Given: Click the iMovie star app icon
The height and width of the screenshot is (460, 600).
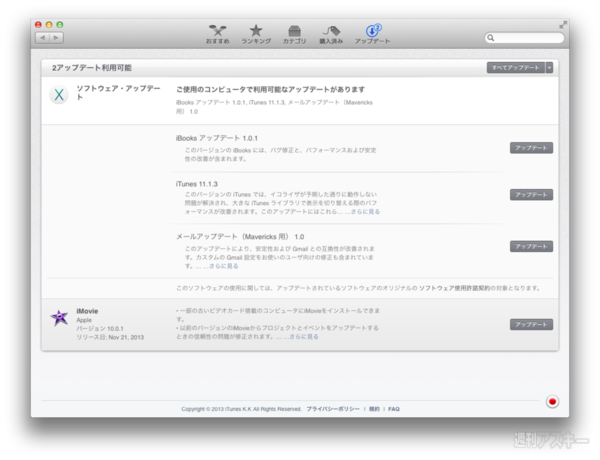Looking at the screenshot, I should click(59, 317).
